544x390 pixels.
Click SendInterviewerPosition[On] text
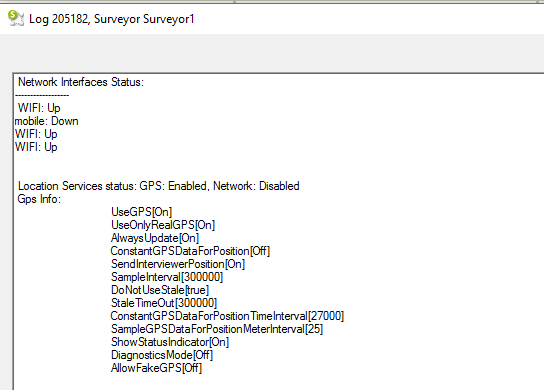coord(178,264)
